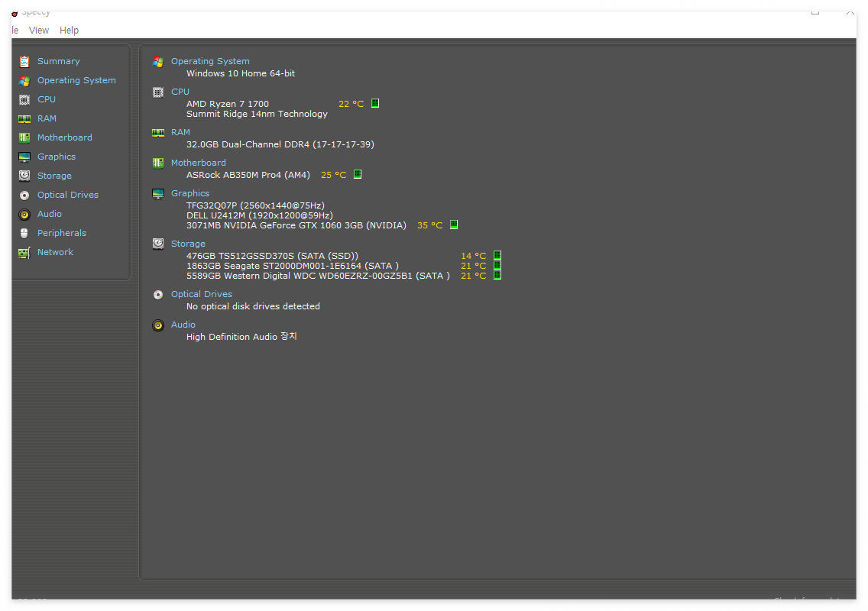Select Summary in the sidebar

pyautogui.click(x=59, y=61)
